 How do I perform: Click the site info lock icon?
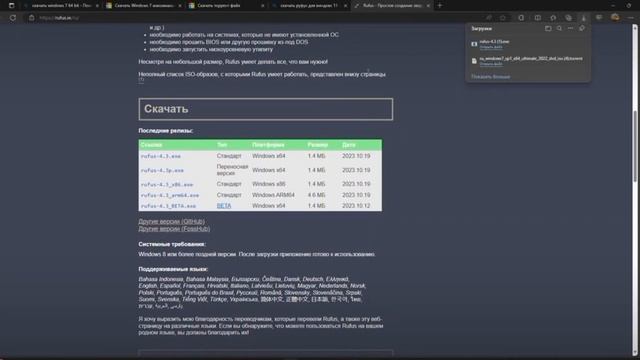31,18
